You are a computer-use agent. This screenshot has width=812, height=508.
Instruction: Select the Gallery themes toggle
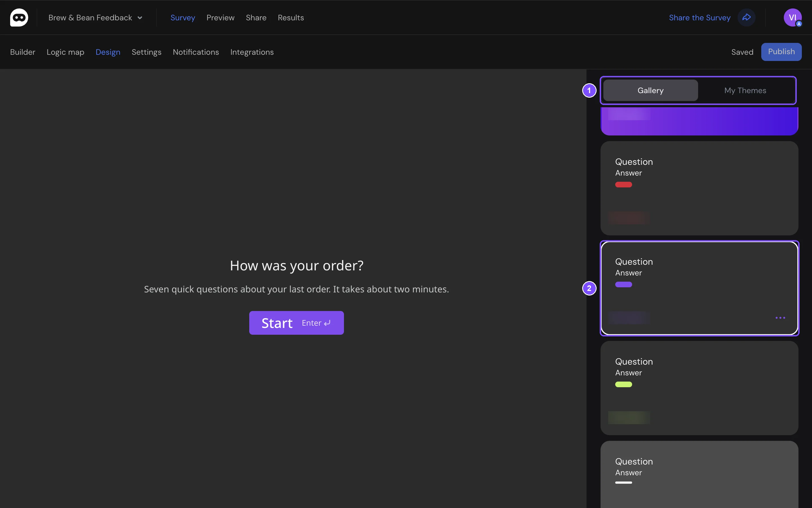click(650, 90)
